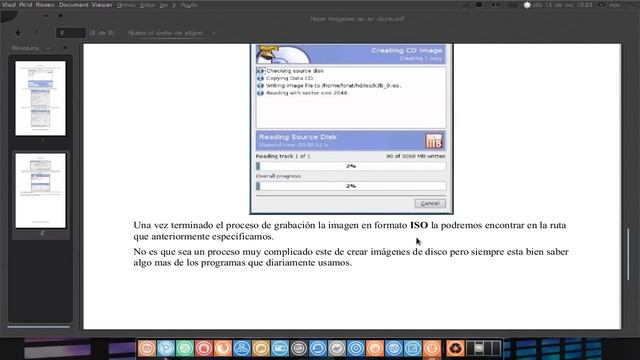Go to the previous page with up arrow
Screen dimensions: 640x360
point(18,33)
